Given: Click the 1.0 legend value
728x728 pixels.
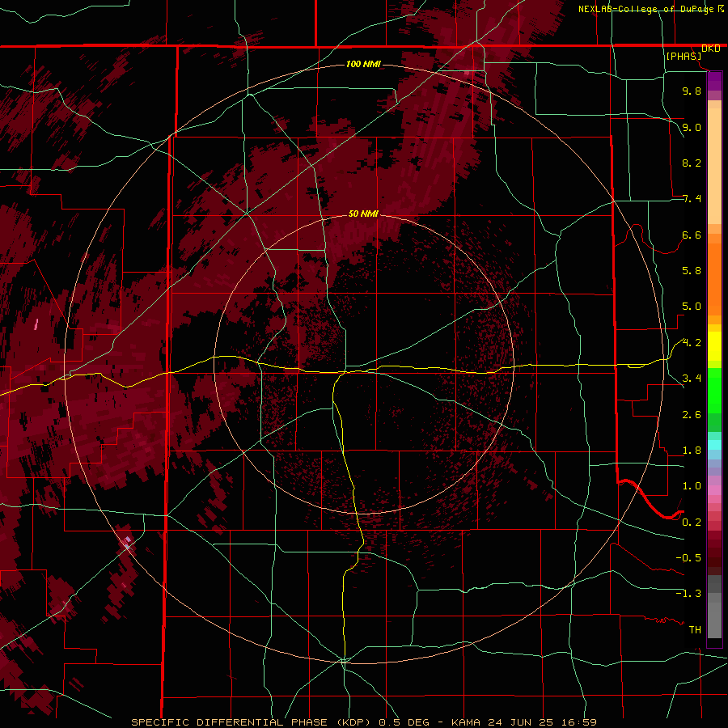Looking at the screenshot, I should coord(692,486).
